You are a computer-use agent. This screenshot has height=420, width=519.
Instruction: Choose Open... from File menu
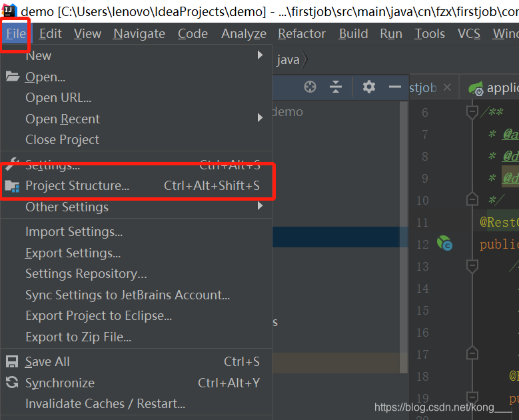coord(136,77)
